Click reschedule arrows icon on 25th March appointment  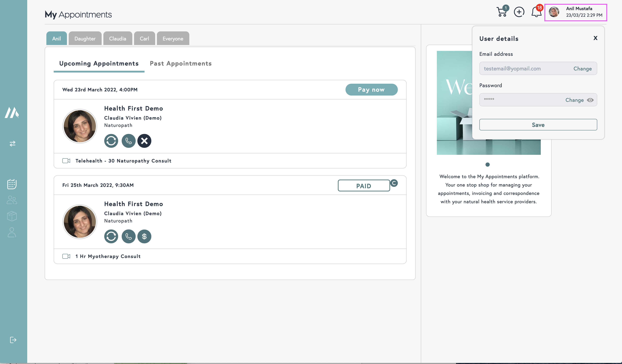pyautogui.click(x=111, y=236)
